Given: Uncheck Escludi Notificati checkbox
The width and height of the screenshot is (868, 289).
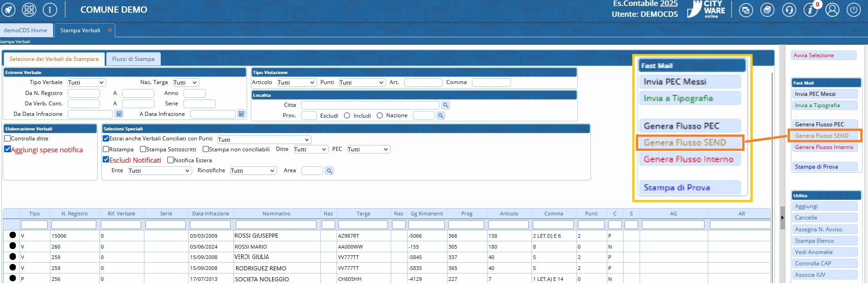Looking at the screenshot, I should (x=106, y=160).
